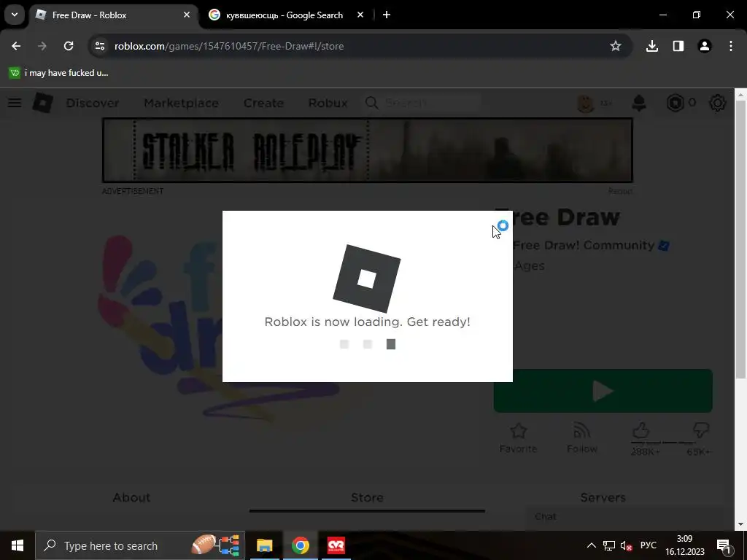Open Chrome from the taskbar
747x560 pixels.
[x=300, y=545]
